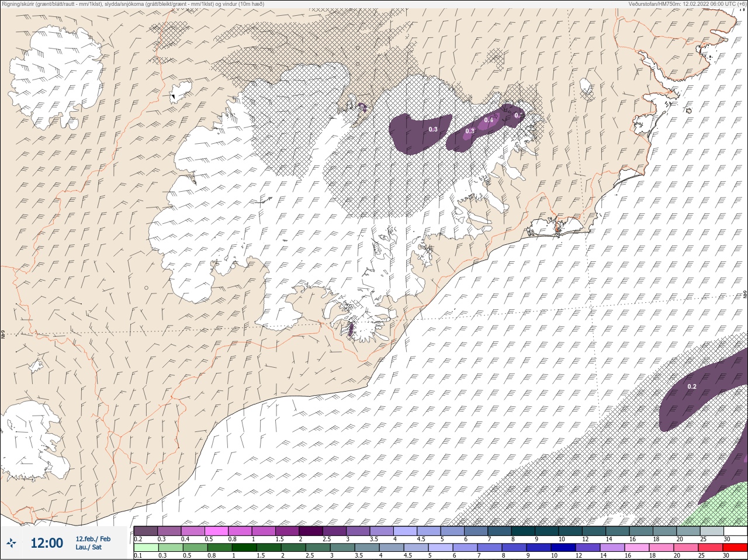
Task: Pick the bright pink 0.5 swatch in upper legend
Action: click(217, 531)
